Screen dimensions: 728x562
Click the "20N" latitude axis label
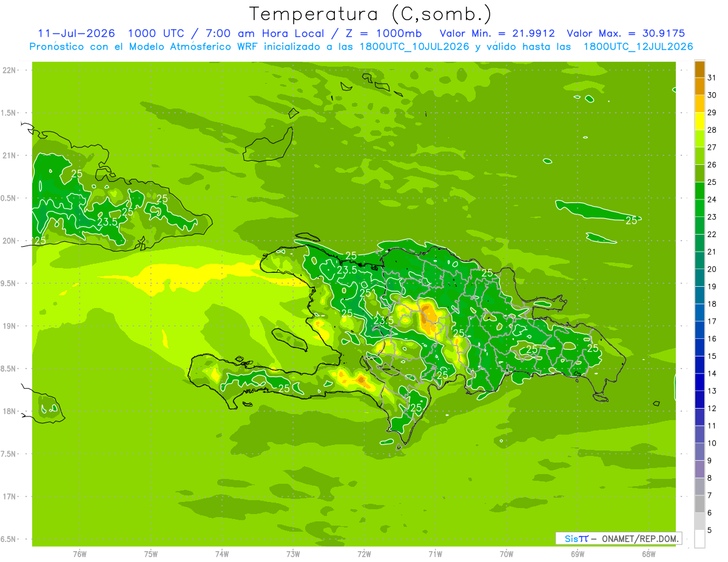click(x=10, y=241)
